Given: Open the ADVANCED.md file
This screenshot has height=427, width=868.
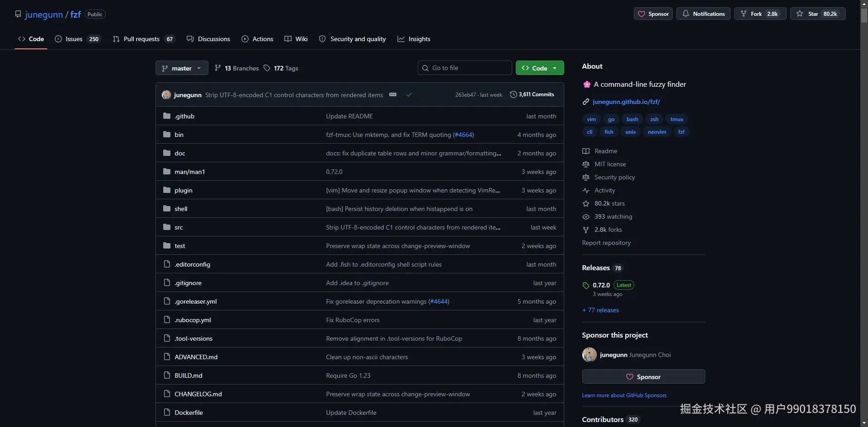Looking at the screenshot, I should click(196, 357).
